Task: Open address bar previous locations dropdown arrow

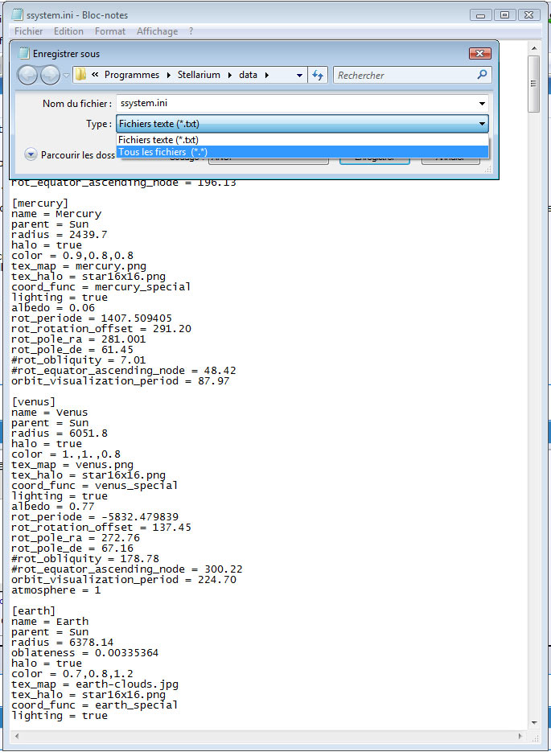Action: [x=299, y=76]
